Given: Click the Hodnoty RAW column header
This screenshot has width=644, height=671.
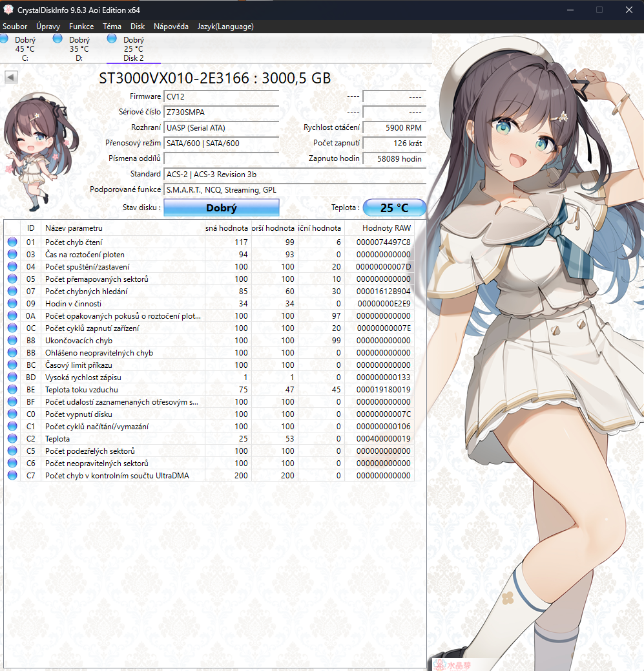Looking at the screenshot, I should (379, 228).
